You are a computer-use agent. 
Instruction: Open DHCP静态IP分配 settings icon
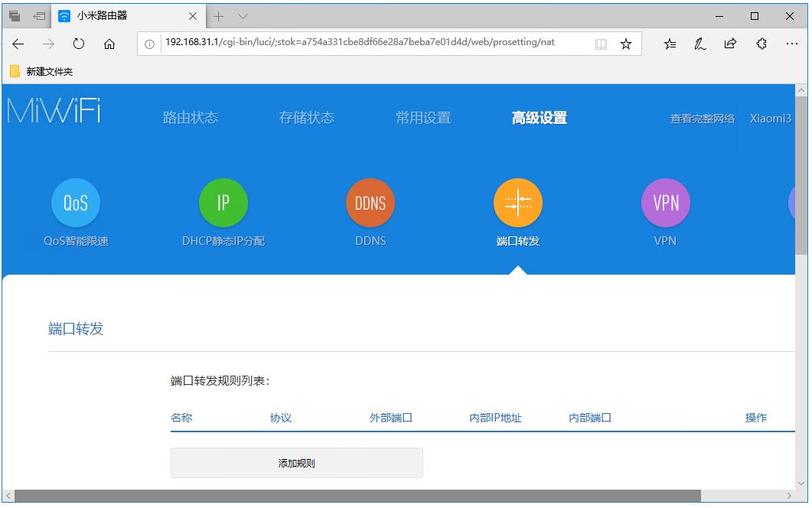(223, 202)
